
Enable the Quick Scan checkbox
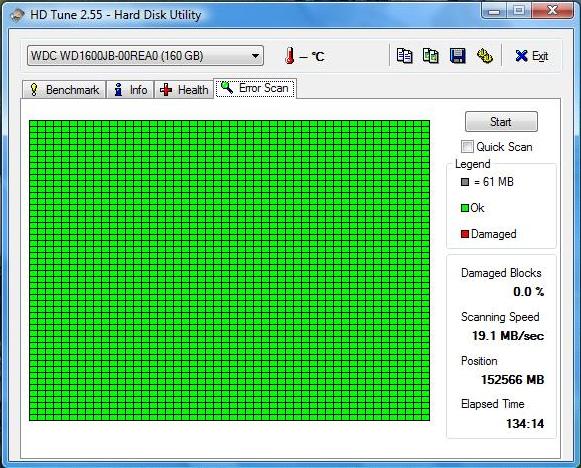click(467, 146)
